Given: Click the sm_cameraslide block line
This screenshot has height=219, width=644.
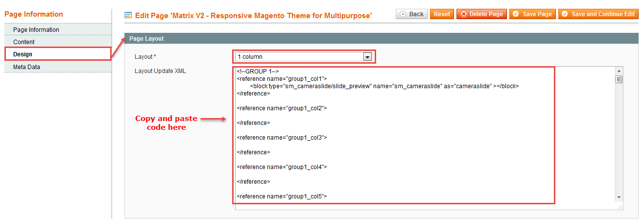Looking at the screenshot, I should (x=384, y=86).
